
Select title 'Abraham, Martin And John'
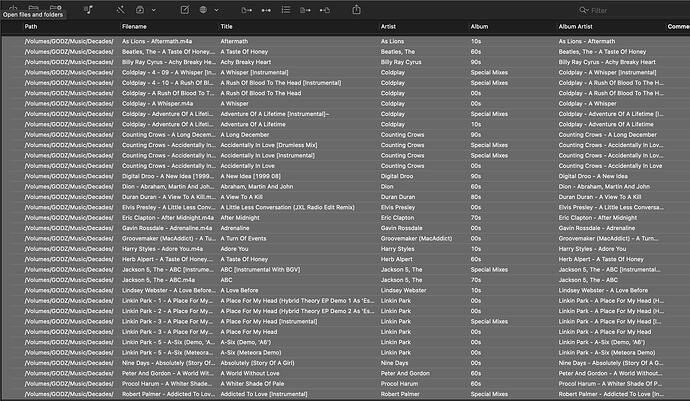(x=257, y=186)
